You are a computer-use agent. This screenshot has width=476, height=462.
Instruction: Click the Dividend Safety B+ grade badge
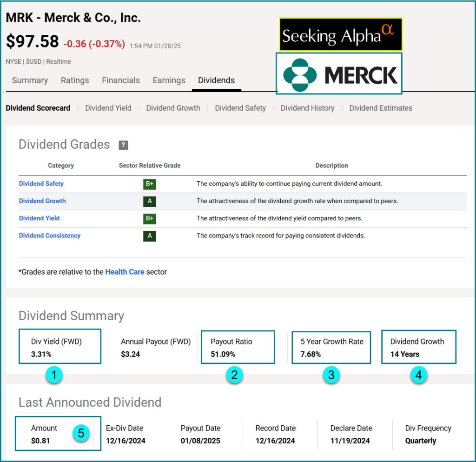coord(149,184)
